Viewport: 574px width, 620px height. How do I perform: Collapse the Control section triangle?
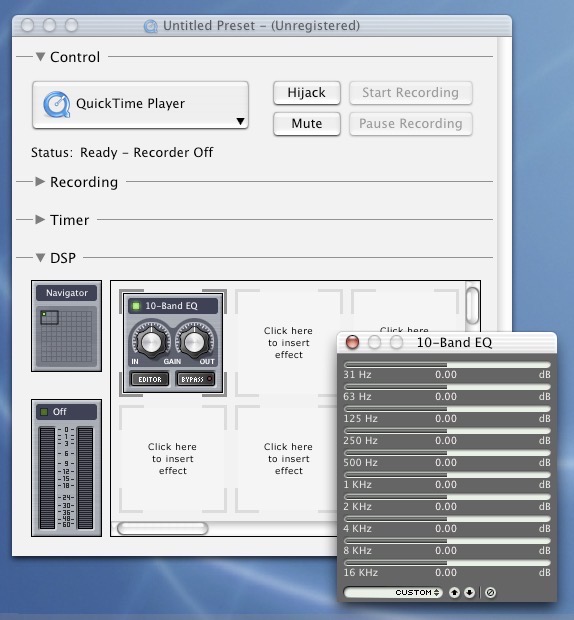pyautogui.click(x=40, y=57)
